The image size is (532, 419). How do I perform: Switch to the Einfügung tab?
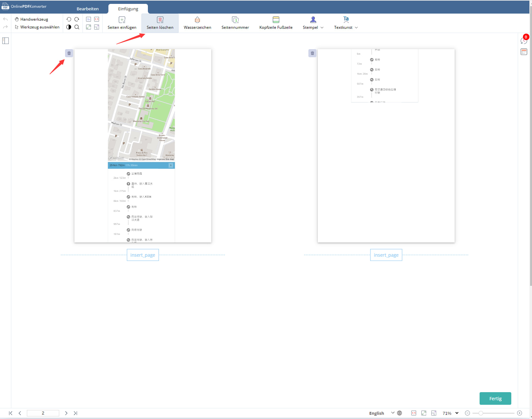tap(128, 9)
